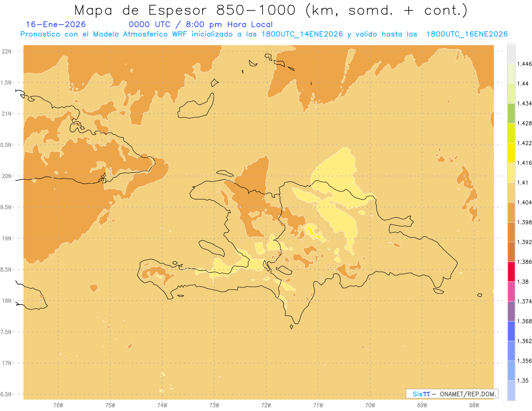This screenshot has height=411, width=532.
Task: Click the '0.5N' latitude axis label
Action: pos(6,145)
